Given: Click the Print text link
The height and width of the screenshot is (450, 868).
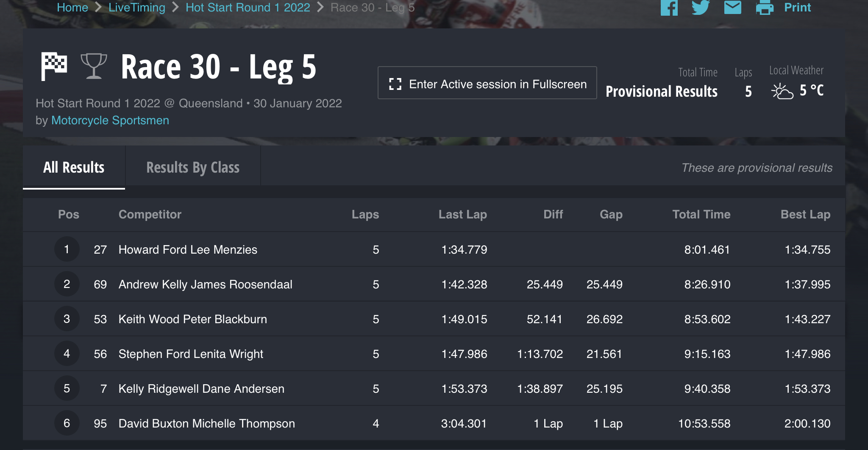Looking at the screenshot, I should 797,7.
